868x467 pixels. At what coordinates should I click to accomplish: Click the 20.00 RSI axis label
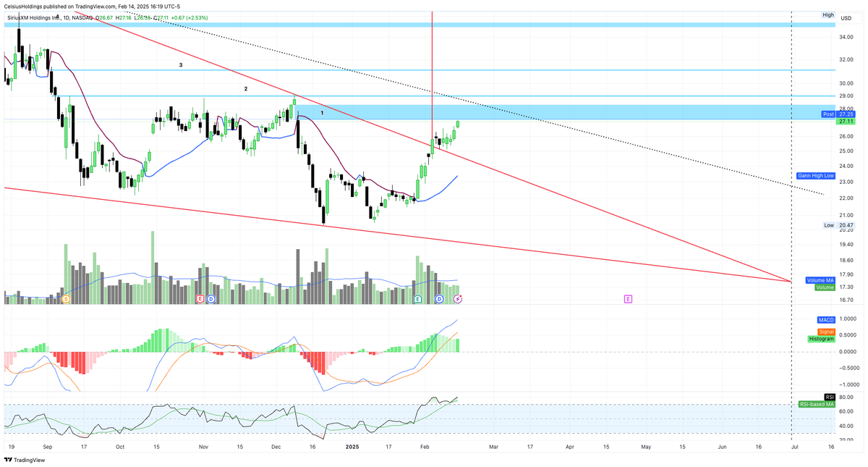point(846,441)
